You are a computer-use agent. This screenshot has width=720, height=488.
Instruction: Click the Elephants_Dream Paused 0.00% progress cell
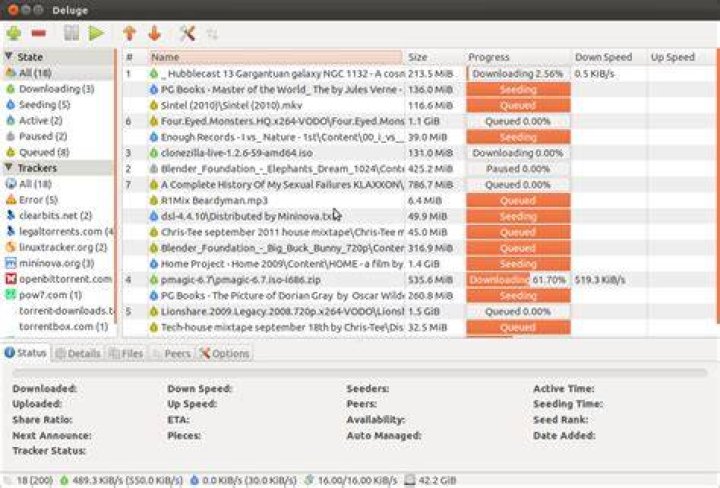518,168
